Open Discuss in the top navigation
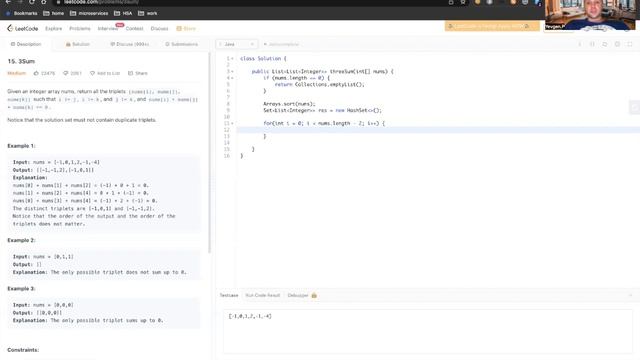640x360 pixels. pyautogui.click(x=159, y=29)
